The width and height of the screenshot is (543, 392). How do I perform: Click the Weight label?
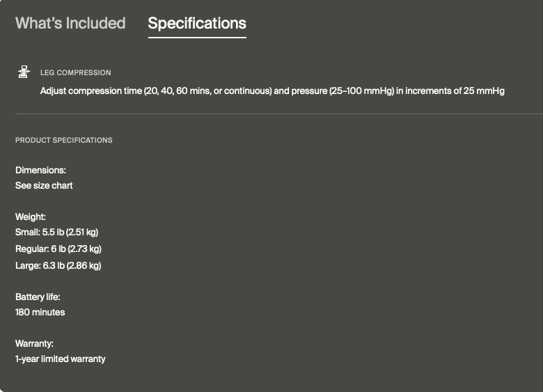tap(31, 217)
